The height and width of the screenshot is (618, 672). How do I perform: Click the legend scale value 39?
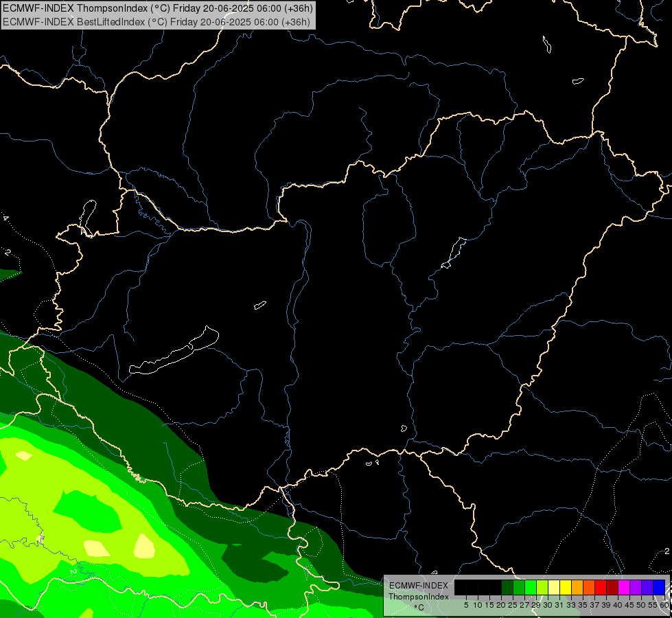(606, 605)
